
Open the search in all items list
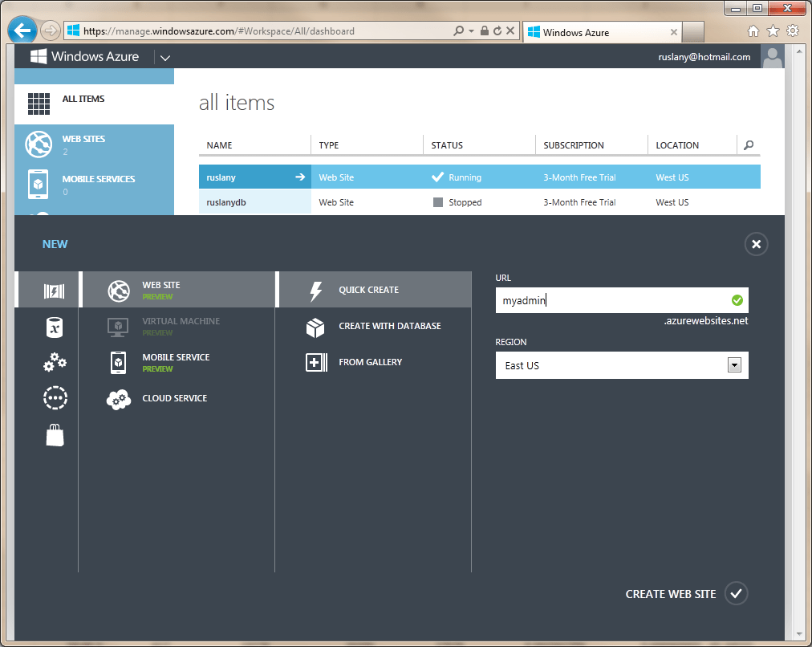(748, 145)
